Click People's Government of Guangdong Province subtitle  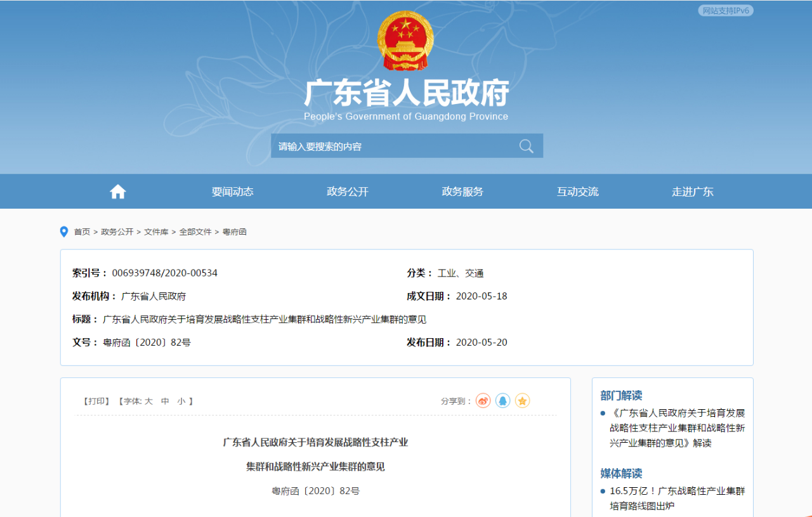click(x=406, y=117)
